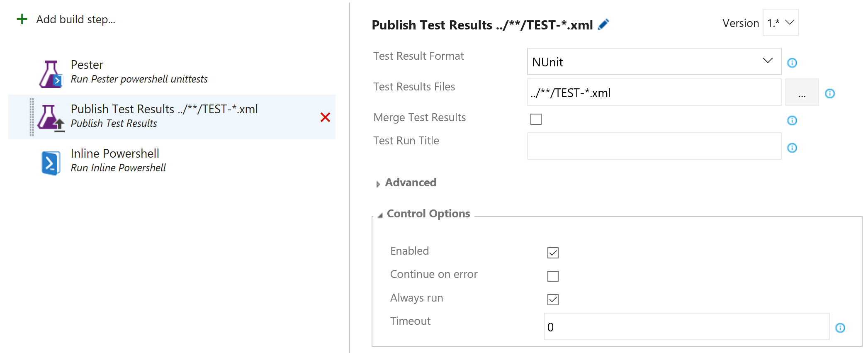Screen dimensions: 868x353
Task: Enable the Merge Test Results checkbox
Action: (x=536, y=119)
